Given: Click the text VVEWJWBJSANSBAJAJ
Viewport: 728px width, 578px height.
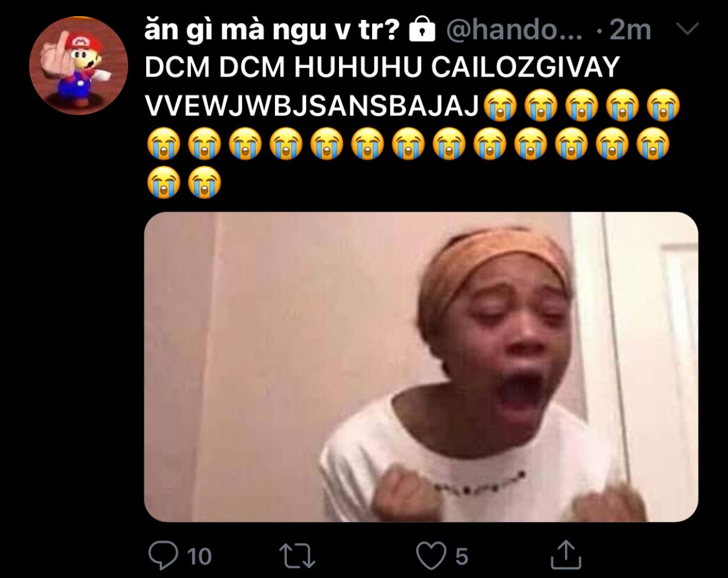Looking at the screenshot, I should (312, 105).
